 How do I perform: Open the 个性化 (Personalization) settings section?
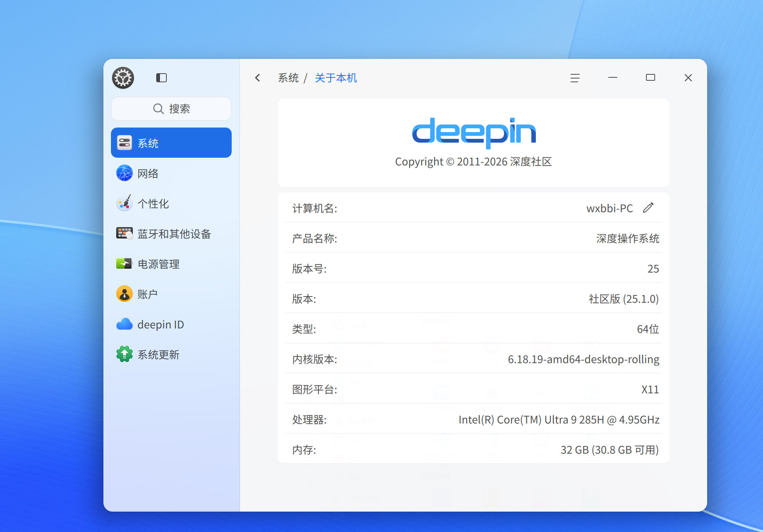(x=153, y=203)
